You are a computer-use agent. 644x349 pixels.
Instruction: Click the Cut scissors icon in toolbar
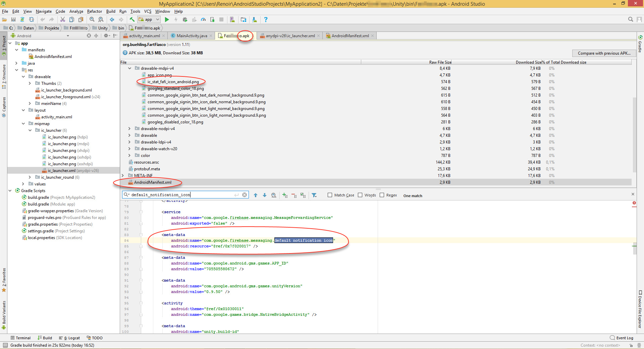pos(63,20)
